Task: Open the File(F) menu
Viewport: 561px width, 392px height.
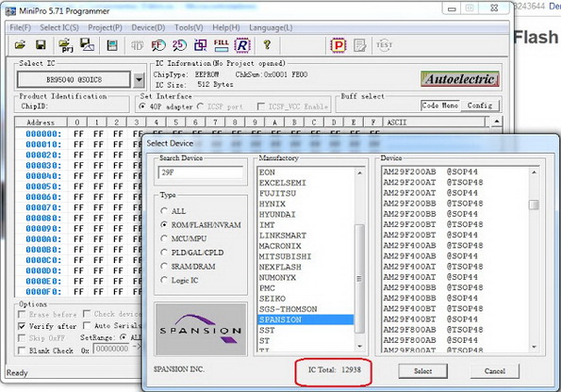Action: (20, 27)
